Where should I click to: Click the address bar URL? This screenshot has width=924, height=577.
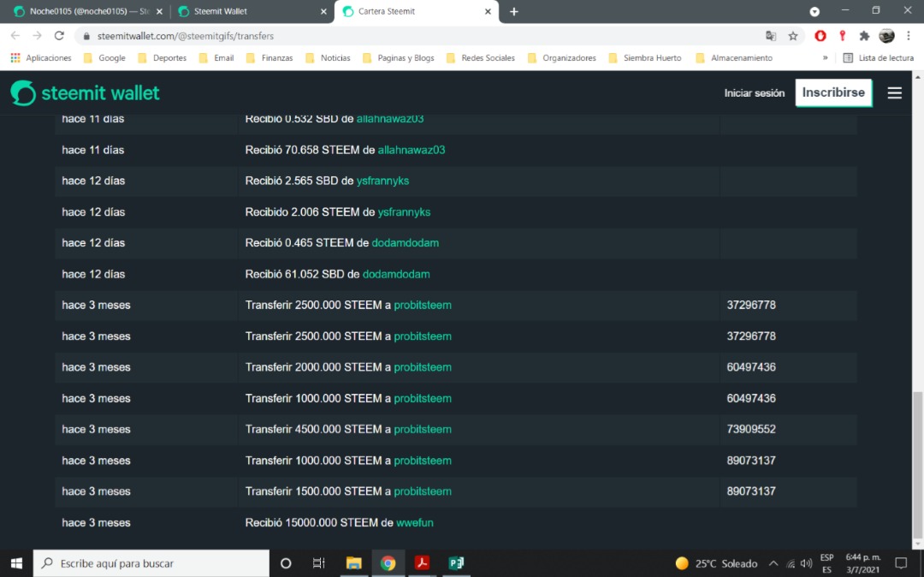(x=186, y=36)
